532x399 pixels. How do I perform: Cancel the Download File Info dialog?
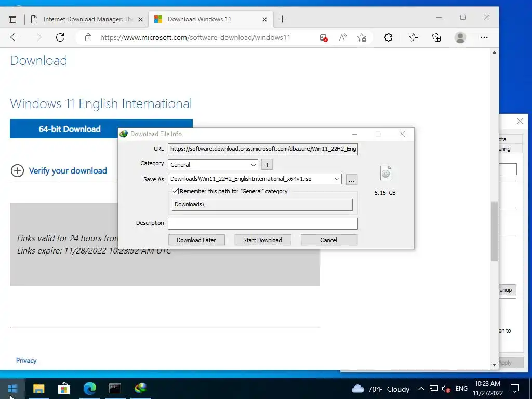(328, 240)
